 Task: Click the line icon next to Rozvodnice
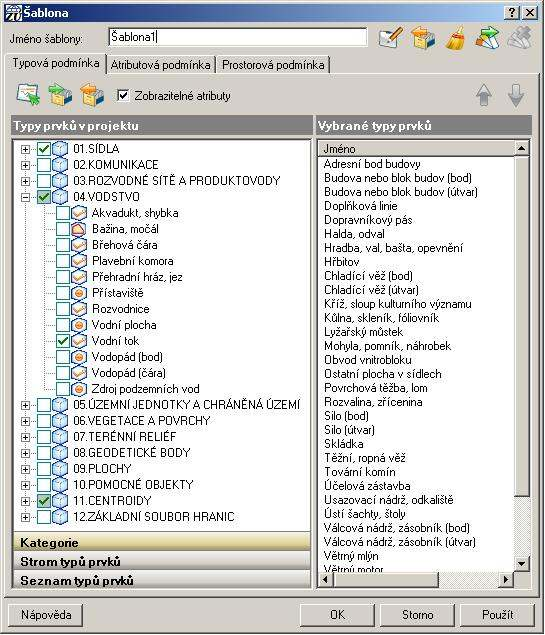click(x=79, y=309)
